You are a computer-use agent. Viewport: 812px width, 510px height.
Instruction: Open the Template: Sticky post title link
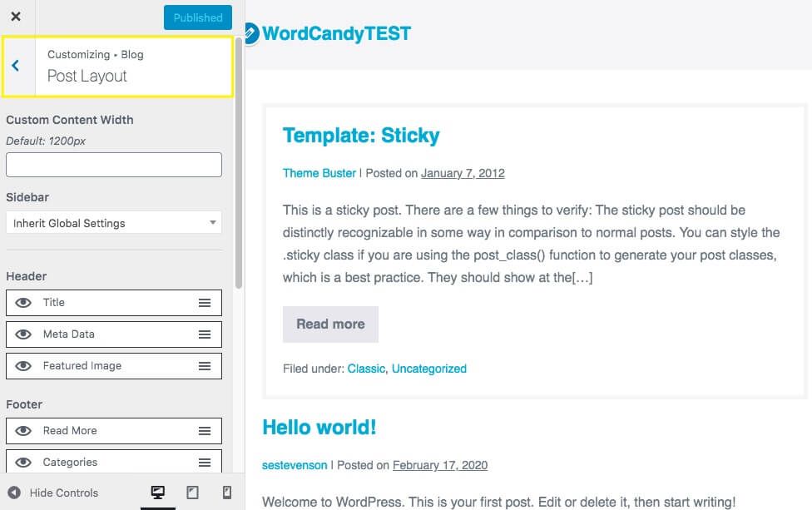[361, 136]
